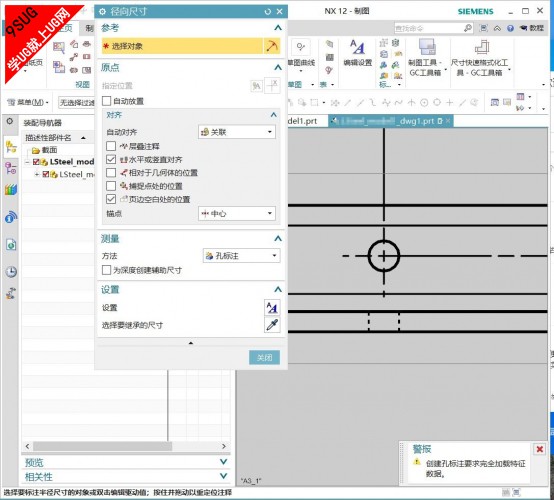Open the 装配导航器 tab in the resource bar

(x=11, y=147)
